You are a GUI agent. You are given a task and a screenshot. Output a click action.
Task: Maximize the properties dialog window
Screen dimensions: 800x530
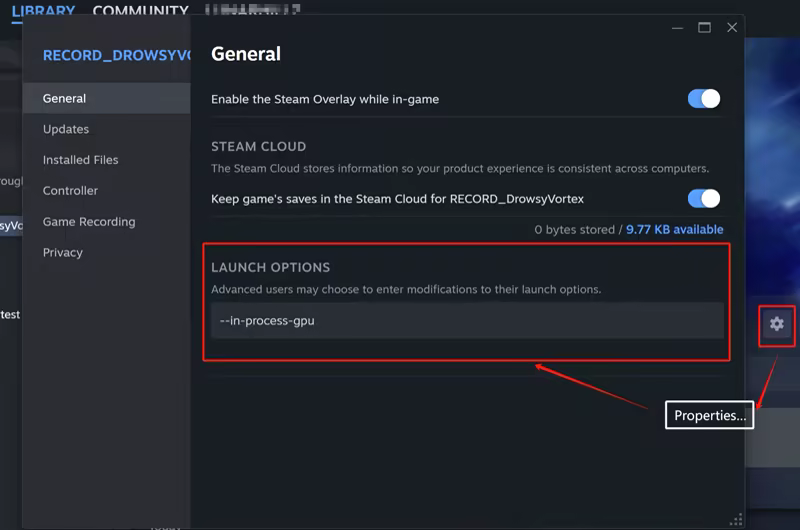coord(704,28)
